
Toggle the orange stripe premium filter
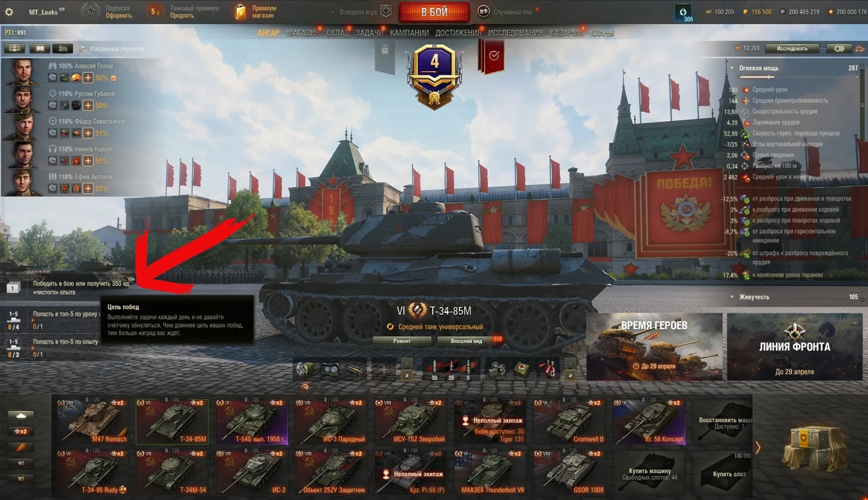pyautogui.click(x=21, y=447)
